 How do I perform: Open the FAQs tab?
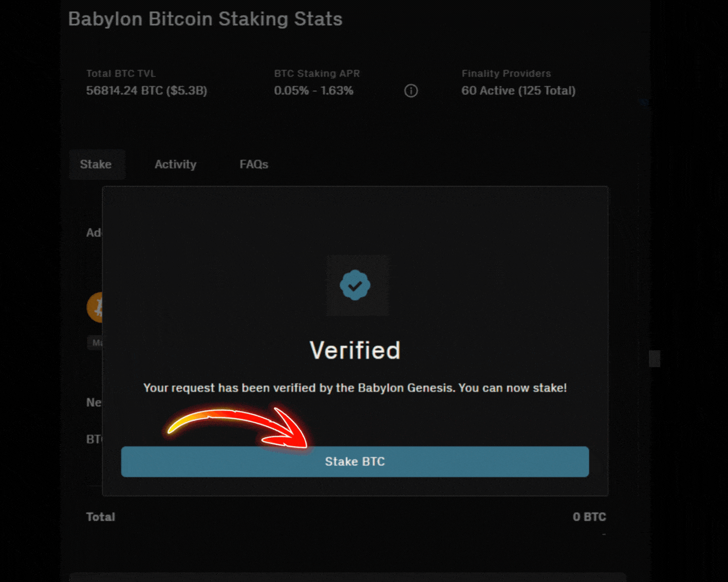(253, 164)
